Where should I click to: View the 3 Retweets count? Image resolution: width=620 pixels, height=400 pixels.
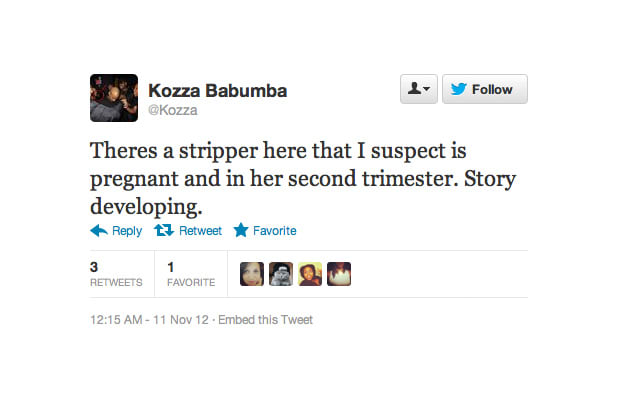pos(116,274)
